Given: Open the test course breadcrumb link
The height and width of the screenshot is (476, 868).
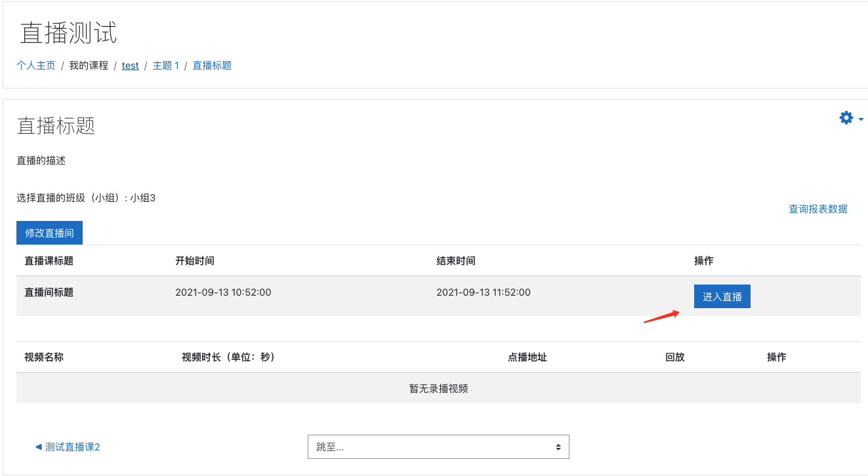Looking at the screenshot, I should click(x=131, y=66).
